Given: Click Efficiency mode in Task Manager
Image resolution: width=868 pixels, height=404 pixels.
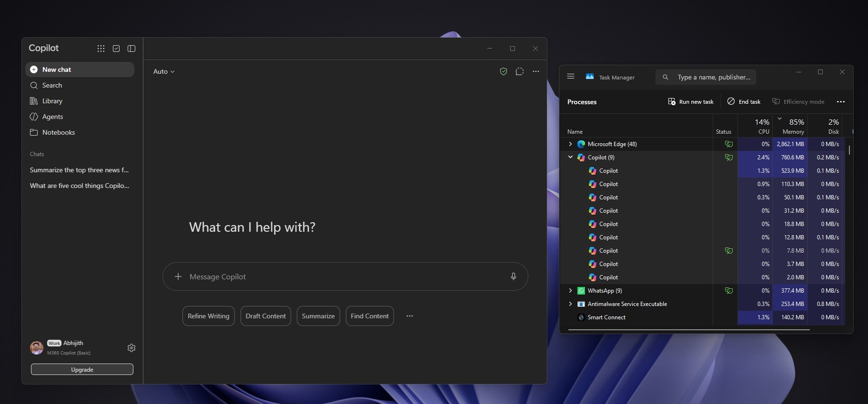Looking at the screenshot, I should (798, 102).
